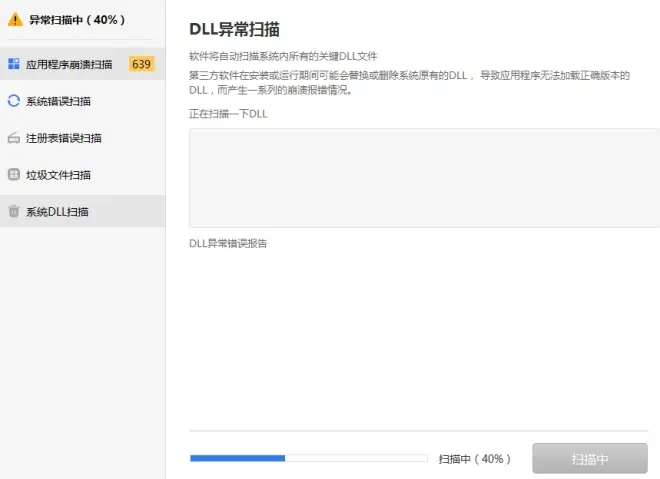660x479 pixels.
Task: Click the 软件将自动扫描系统内所有的关键DLL文件 description
Action: click(283, 56)
